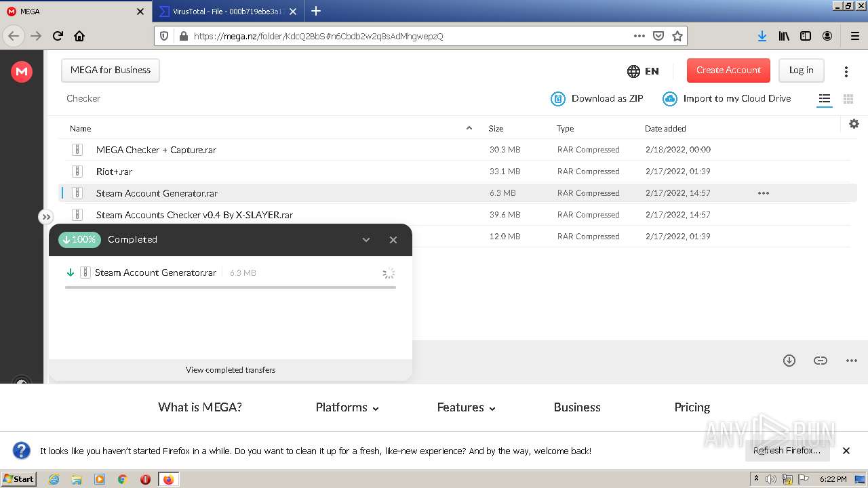Click Firefox taskbar icon
Image resolution: width=868 pixels, height=488 pixels.
pos(168,479)
